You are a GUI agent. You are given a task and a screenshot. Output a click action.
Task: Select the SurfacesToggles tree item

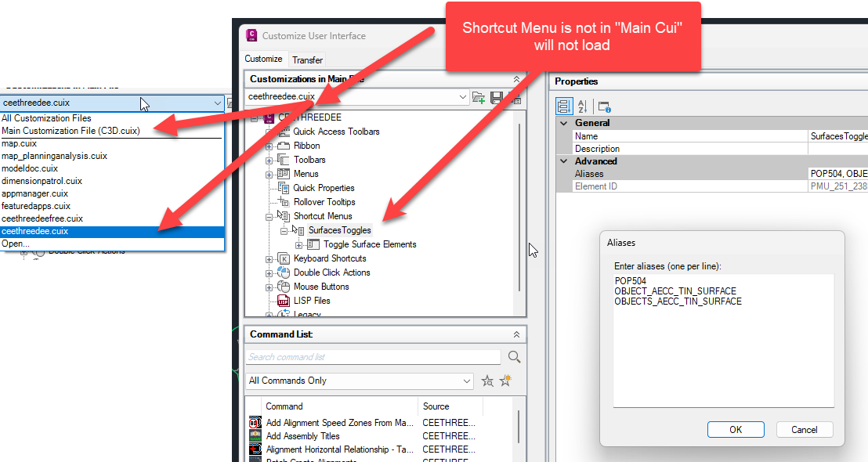(340, 230)
